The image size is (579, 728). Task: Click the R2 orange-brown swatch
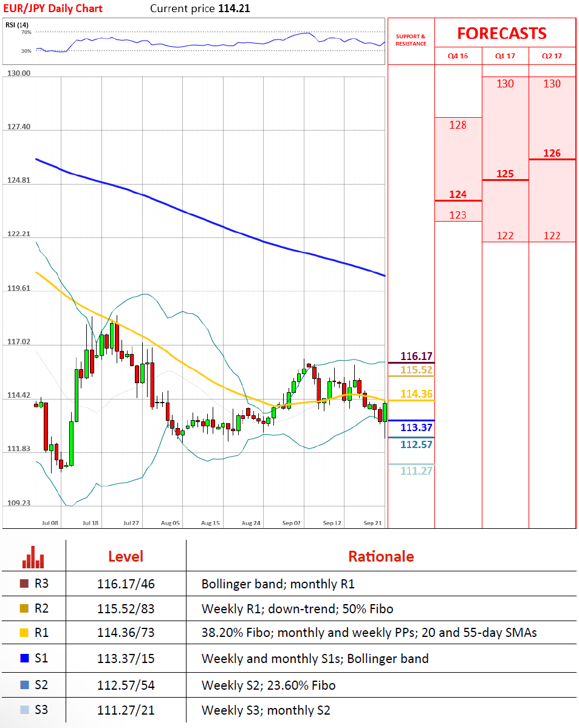point(24,608)
